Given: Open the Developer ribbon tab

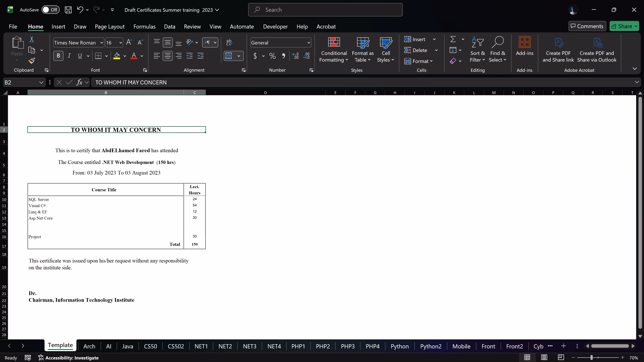Looking at the screenshot, I should click(275, 27).
